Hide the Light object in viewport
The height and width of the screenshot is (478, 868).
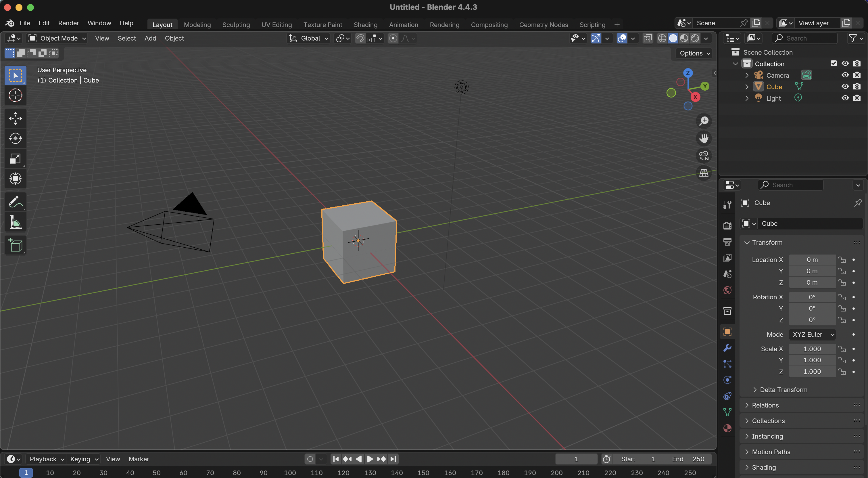pyautogui.click(x=845, y=98)
